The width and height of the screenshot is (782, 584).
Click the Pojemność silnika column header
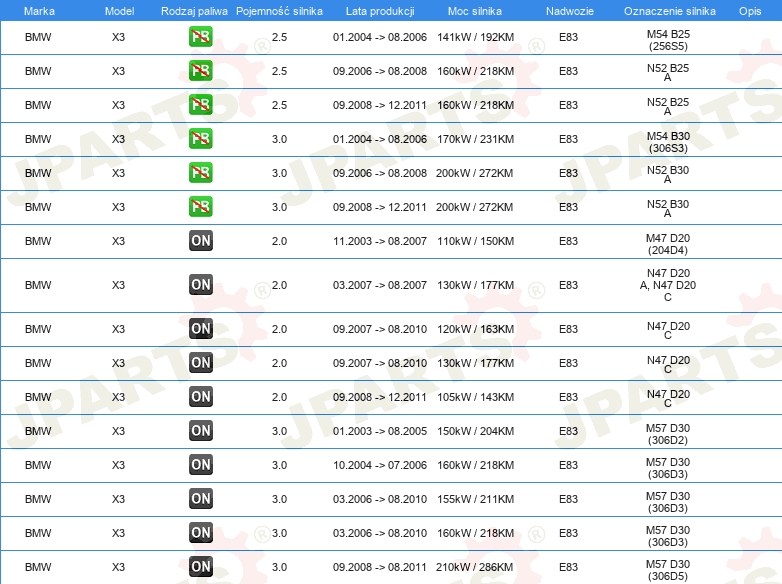pos(279,11)
